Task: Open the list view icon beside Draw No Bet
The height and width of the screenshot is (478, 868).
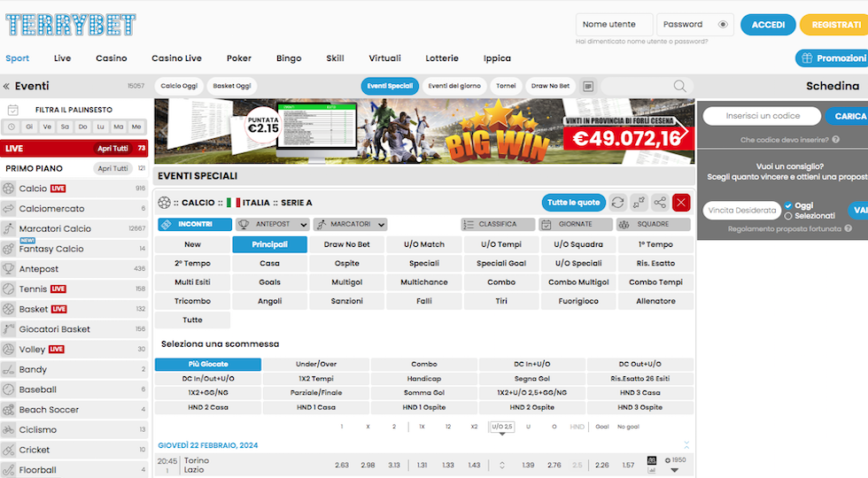Action: coord(588,87)
